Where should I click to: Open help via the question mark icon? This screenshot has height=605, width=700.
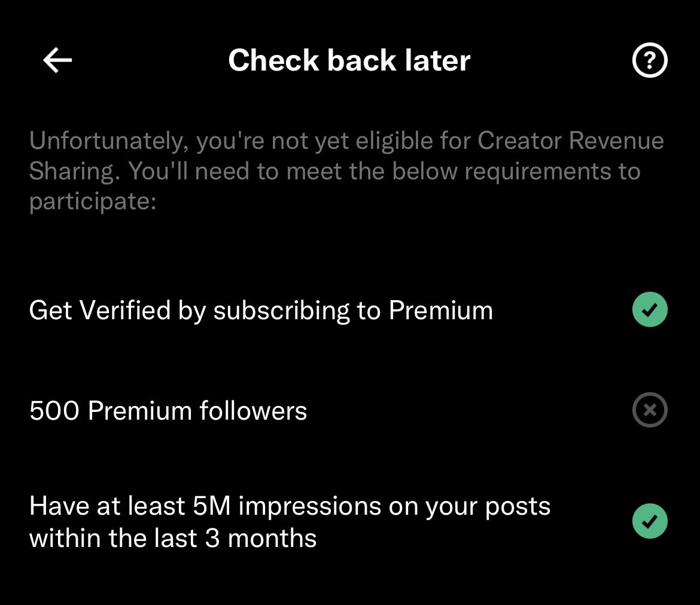coord(650,60)
